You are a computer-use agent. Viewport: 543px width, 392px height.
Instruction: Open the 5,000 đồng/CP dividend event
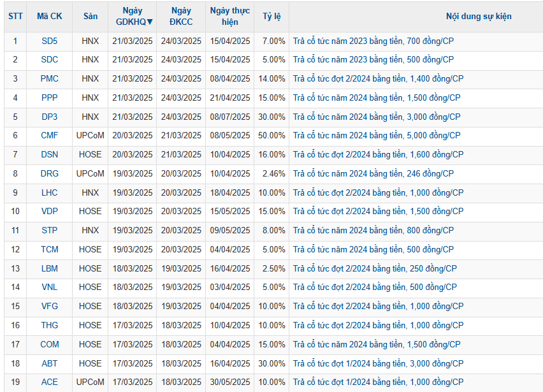pyautogui.click(x=376, y=136)
